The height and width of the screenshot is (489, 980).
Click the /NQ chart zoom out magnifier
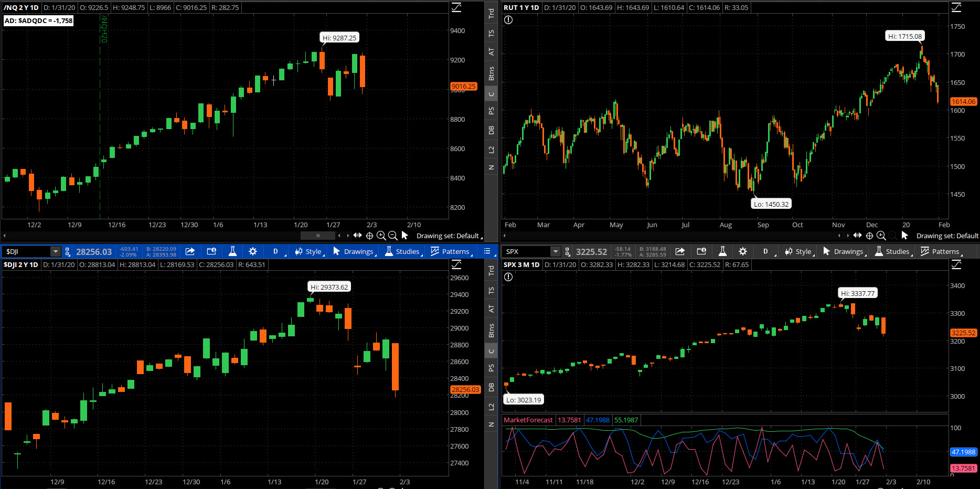click(x=393, y=236)
